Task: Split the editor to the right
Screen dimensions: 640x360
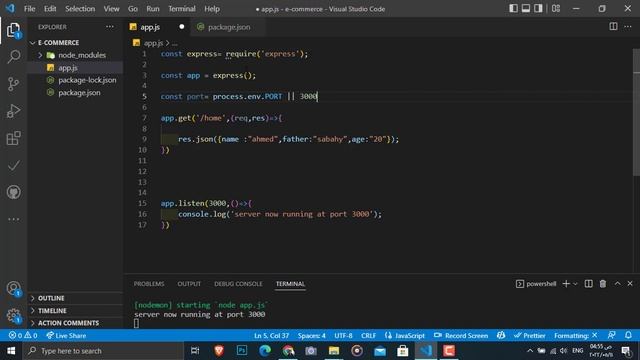Action: click(613, 27)
